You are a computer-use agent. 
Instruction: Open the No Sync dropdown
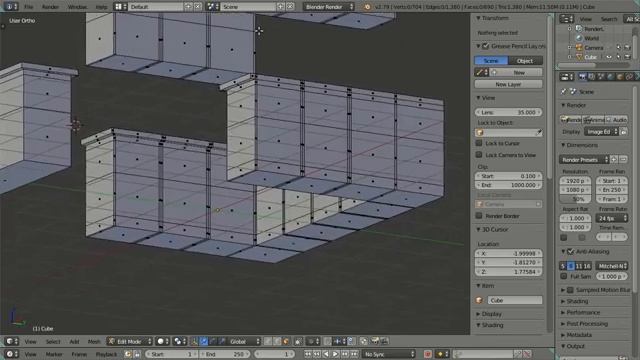(389, 354)
